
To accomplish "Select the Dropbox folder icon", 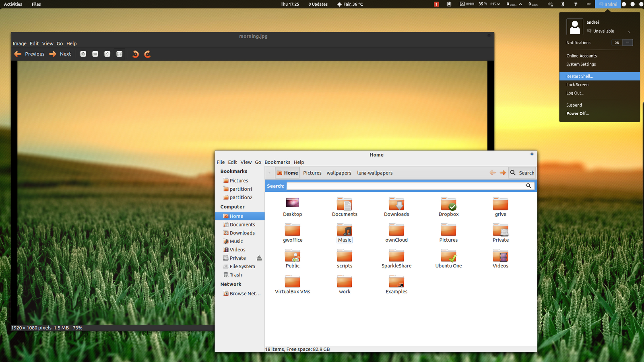I will tap(448, 204).
